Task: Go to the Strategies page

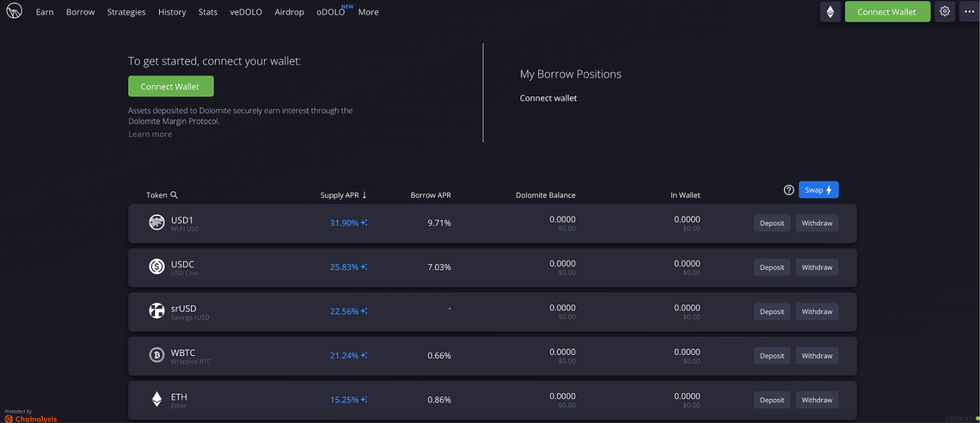Action: (x=126, y=12)
